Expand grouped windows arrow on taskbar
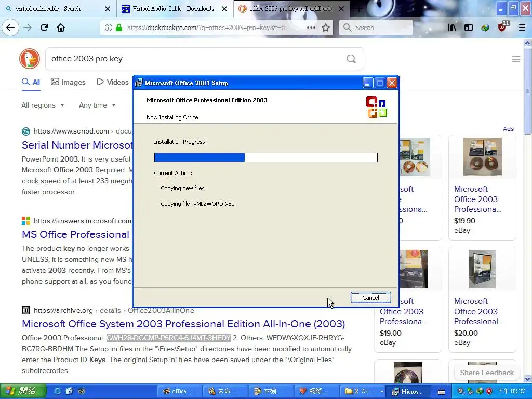The height and width of the screenshot is (399, 532). coord(382,391)
